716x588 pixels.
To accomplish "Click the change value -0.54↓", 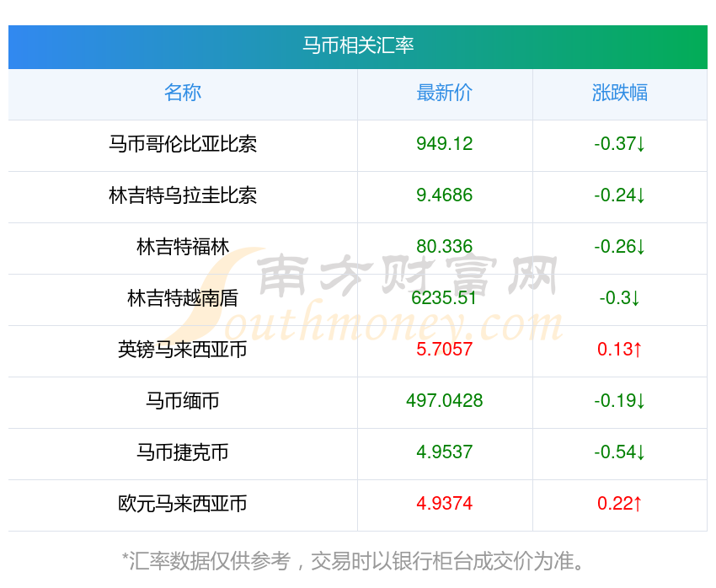I will (x=620, y=452).
